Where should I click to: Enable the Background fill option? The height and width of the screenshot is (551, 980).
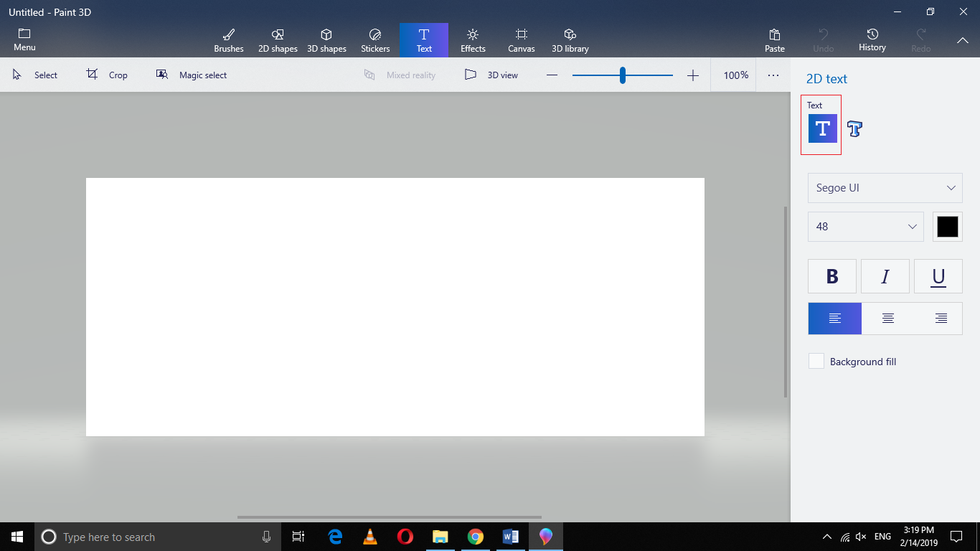click(816, 362)
